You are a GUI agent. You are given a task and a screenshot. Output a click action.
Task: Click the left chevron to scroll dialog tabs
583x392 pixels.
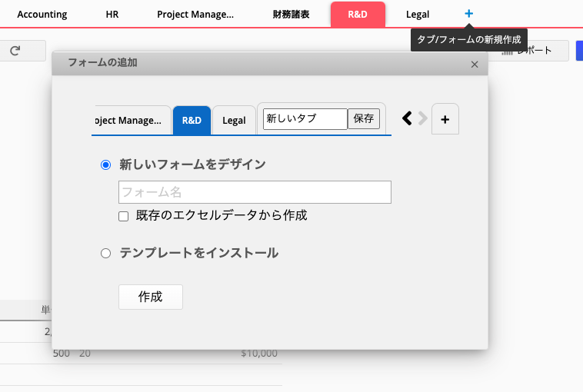[408, 118]
